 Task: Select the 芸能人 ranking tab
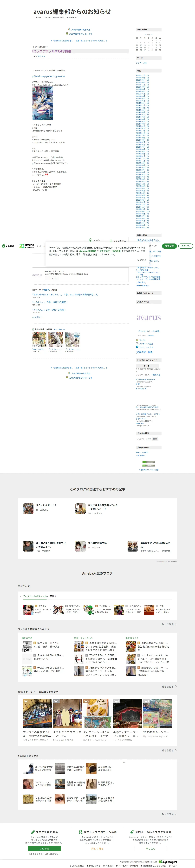click(53, 596)
